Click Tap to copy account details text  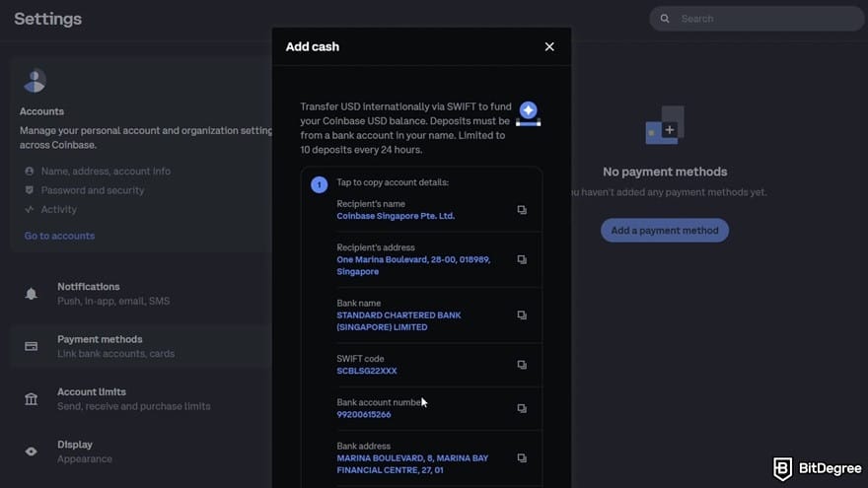(393, 182)
